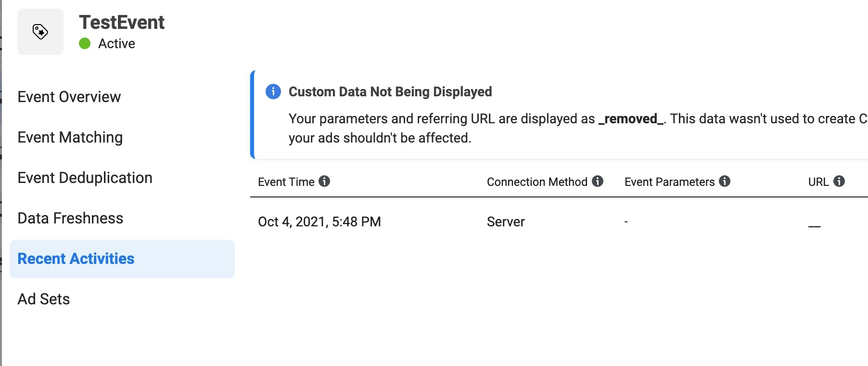Click the Event Time column header
Image resolution: width=868 pixels, height=366 pixels.
[x=286, y=182]
